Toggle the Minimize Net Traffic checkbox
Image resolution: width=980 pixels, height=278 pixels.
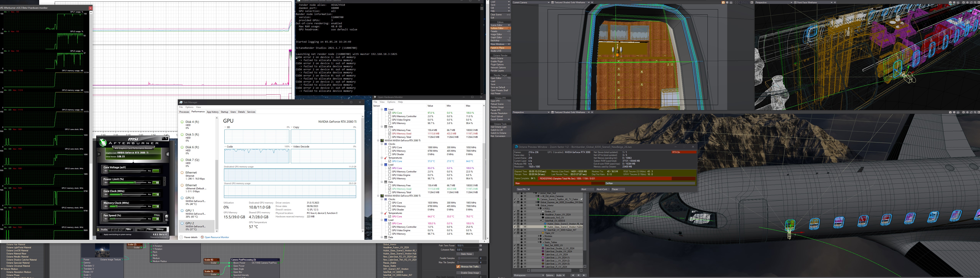[x=458, y=267]
